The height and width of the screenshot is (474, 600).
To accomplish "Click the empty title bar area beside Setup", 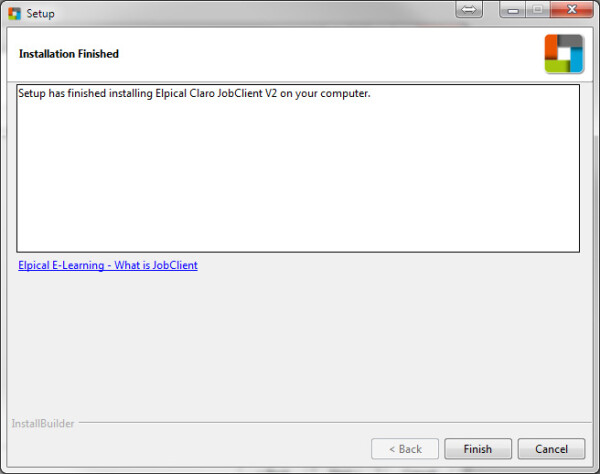I will coord(253,13).
